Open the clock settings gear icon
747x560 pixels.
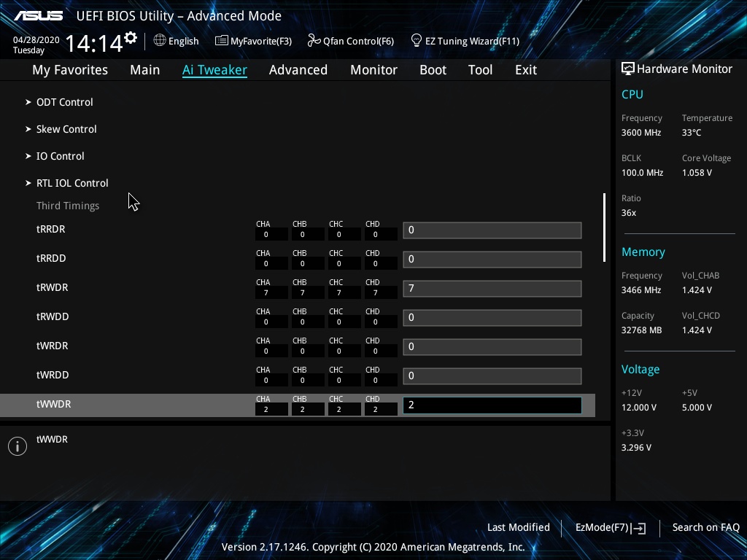[x=131, y=38]
